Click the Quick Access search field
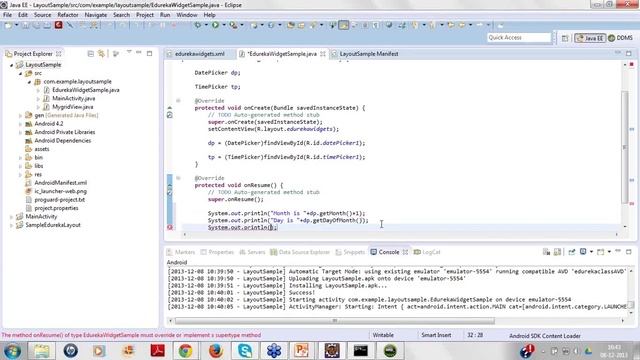Image resolution: width=640 pixels, height=360 pixels. (519, 38)
